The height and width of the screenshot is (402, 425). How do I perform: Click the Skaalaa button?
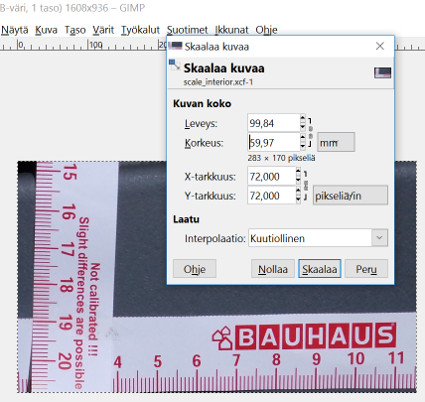[320, 269]
